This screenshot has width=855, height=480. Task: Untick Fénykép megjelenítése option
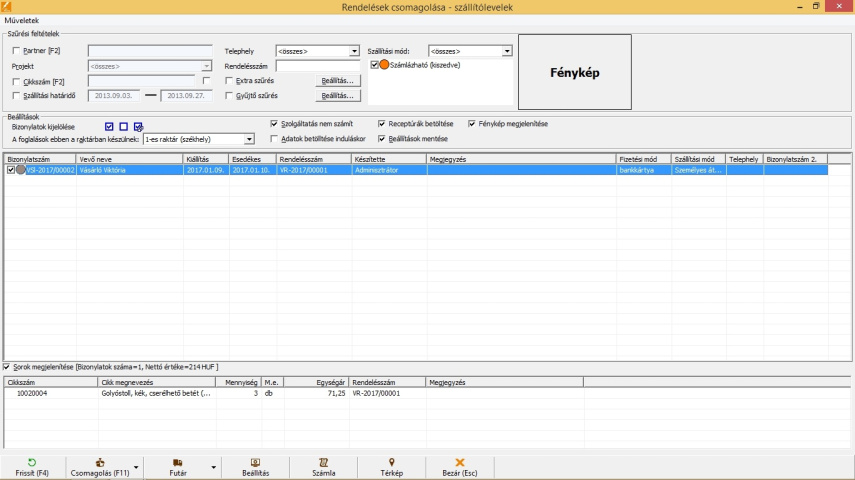[x=472, y=124]
